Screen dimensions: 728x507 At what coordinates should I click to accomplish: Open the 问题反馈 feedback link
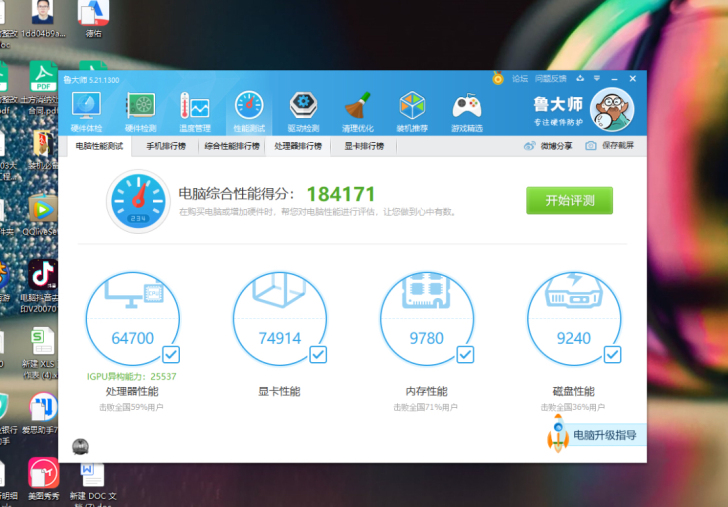pyautogui.click(x=550, y=78)
